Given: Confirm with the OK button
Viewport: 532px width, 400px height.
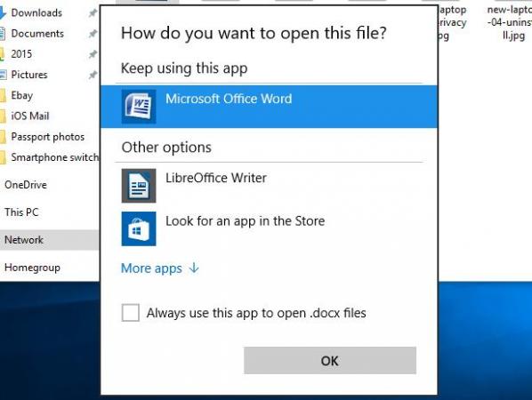Looking at the screenshot, I should (x=330, y=360).
